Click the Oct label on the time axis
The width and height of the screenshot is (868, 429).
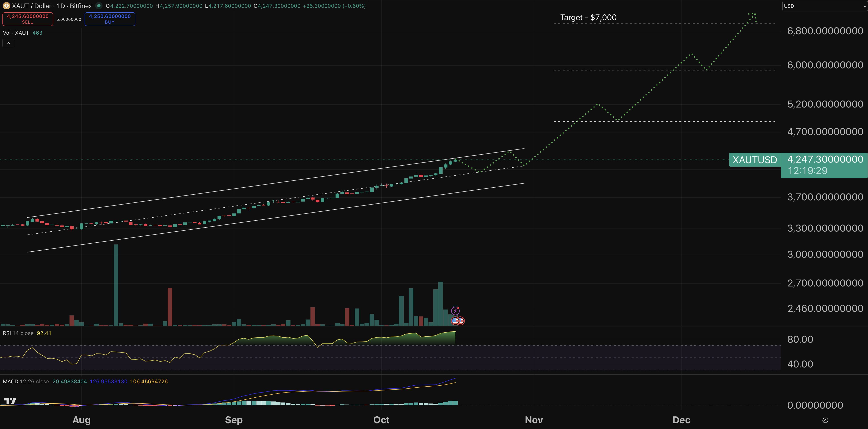[x=381, y=420]
